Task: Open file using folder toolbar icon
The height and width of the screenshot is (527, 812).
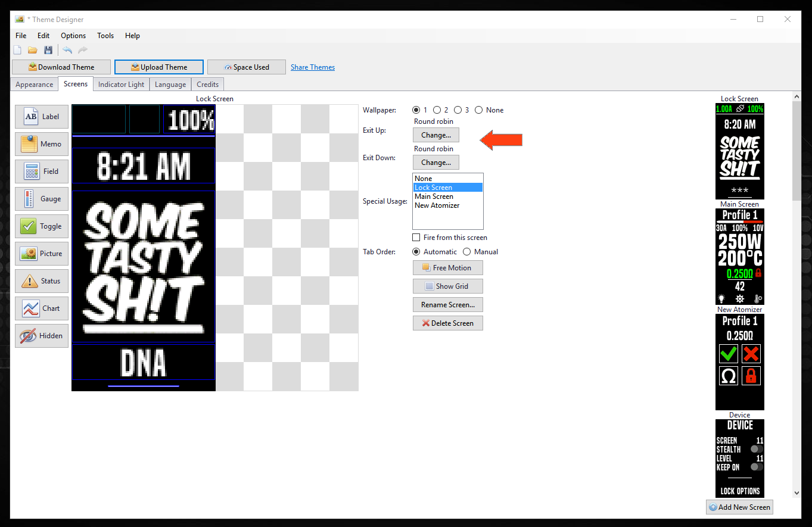Action: click(x=33, y=51)
